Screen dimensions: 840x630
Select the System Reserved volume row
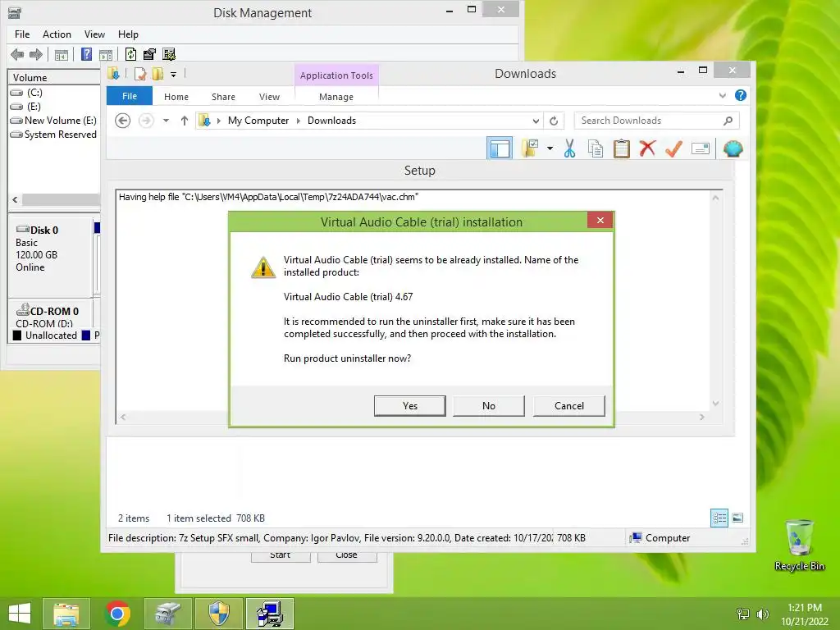click(x=53, y=135)
